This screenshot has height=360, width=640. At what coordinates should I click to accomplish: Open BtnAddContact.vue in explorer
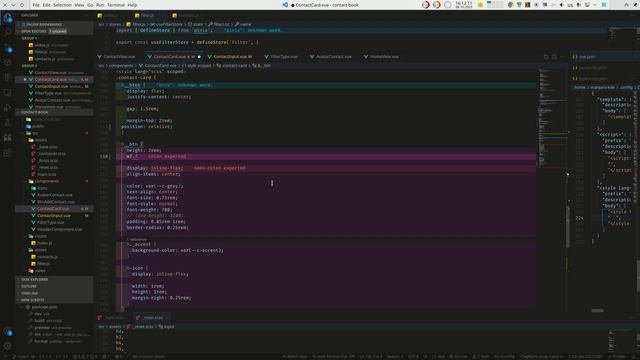[x=53, y=202]
